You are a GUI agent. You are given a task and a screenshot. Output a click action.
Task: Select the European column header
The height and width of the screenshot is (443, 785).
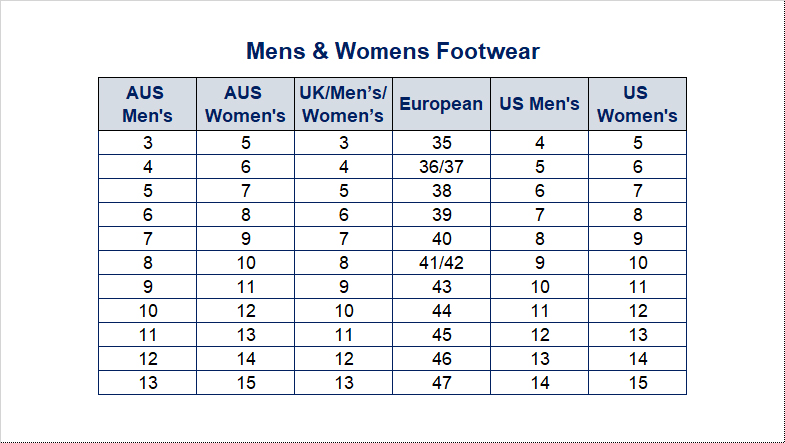point(441,104)
